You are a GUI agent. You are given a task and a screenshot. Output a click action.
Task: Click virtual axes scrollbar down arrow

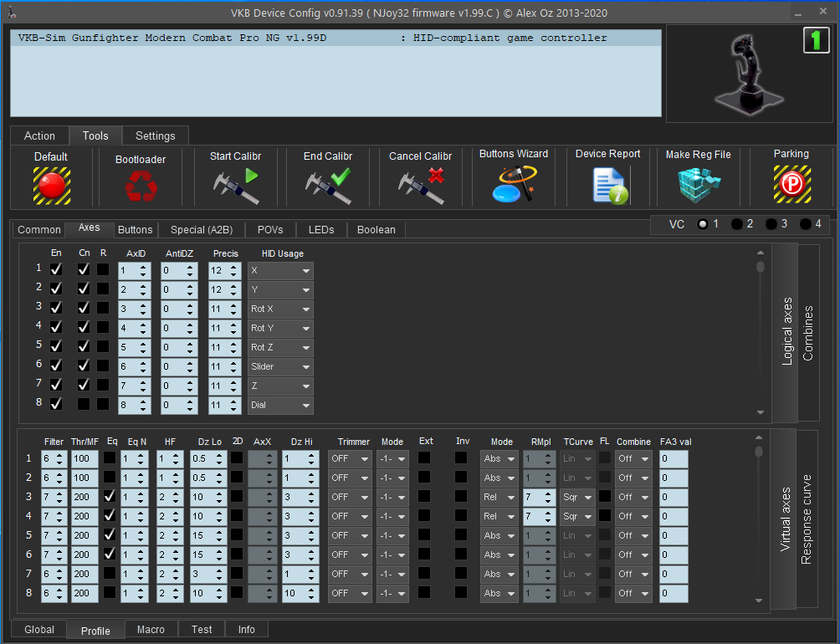tap(759, 601)
